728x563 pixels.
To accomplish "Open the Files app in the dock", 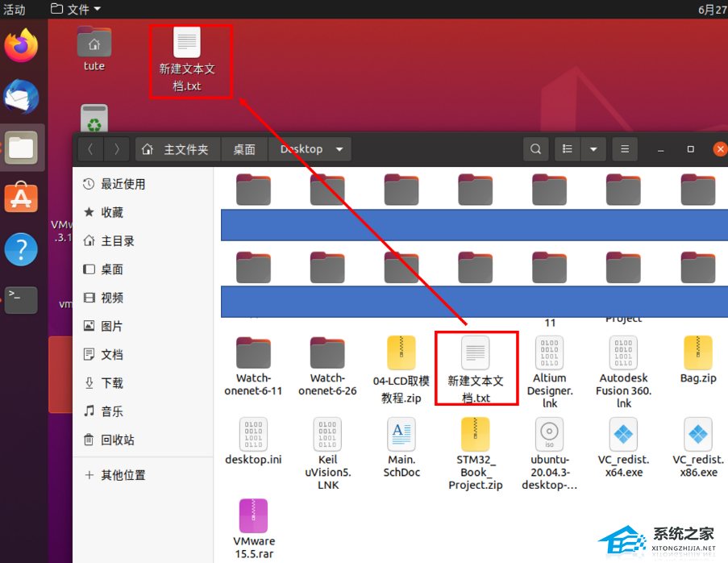I will [21, 148].
